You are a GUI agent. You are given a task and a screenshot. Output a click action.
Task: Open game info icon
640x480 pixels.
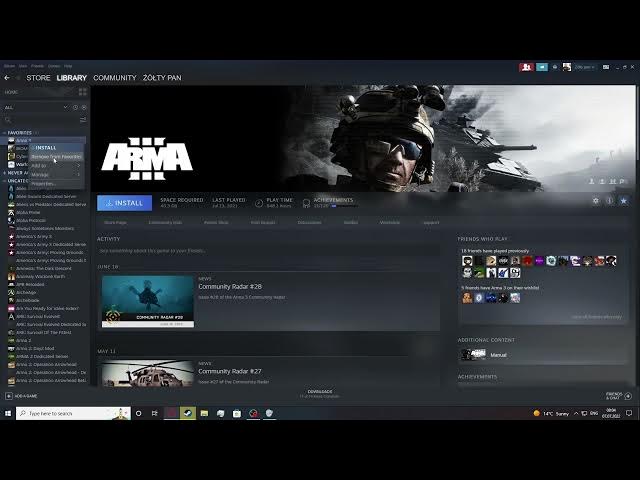(x=609, y=201)
